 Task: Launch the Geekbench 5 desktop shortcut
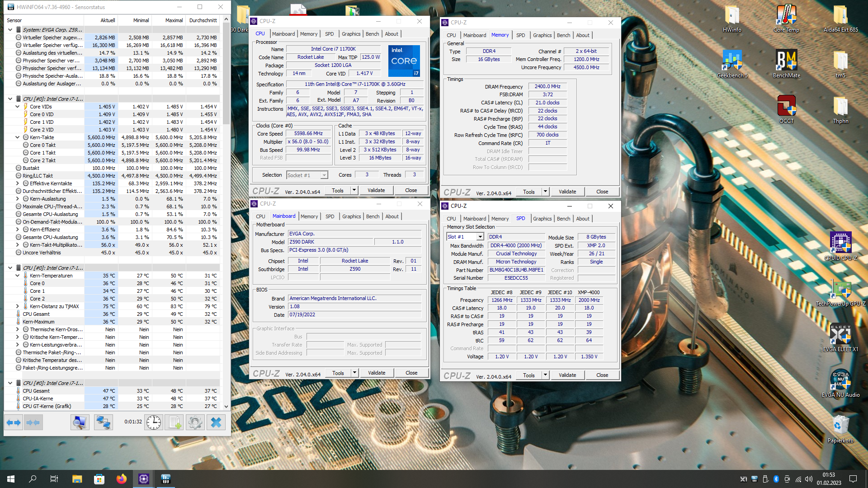pos(732,64)
